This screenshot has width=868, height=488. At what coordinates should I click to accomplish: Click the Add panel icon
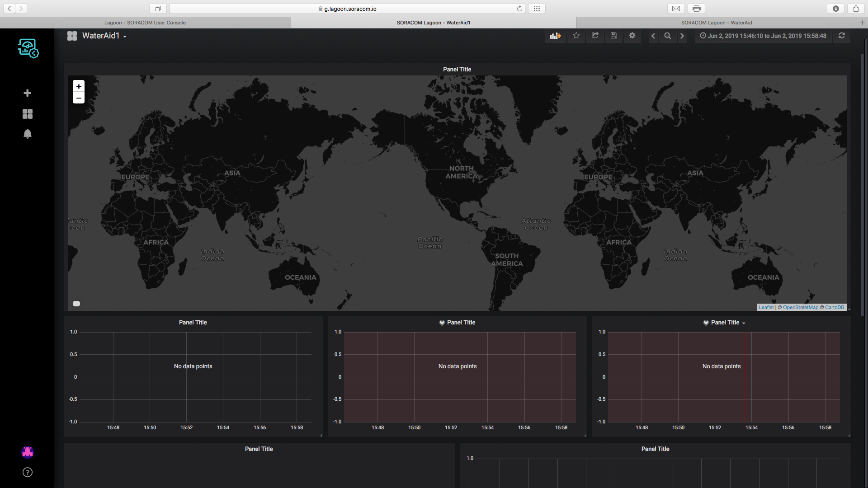click(555, 36)
